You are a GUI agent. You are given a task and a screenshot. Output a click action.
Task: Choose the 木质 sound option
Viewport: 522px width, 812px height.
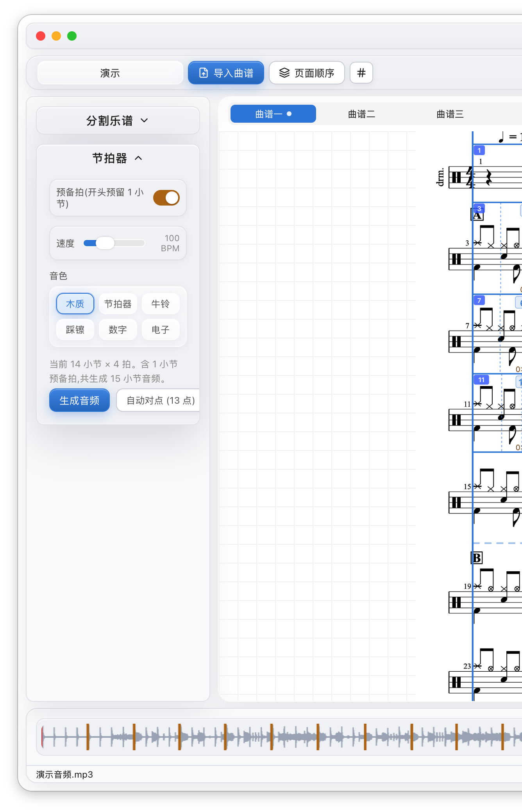[x=75, y=304]
